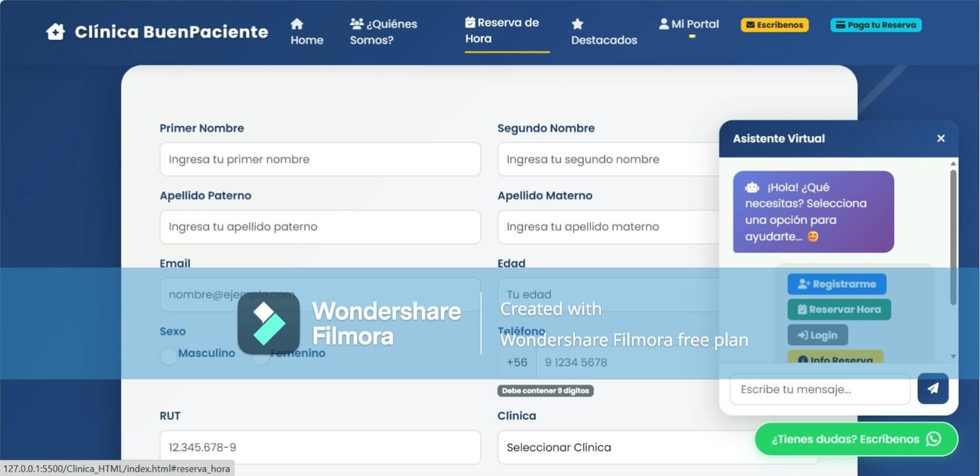This screenshot has height=476, width=980.
Task: Focus the Primer Nombre input field
Action: click(x=320, y=159)
